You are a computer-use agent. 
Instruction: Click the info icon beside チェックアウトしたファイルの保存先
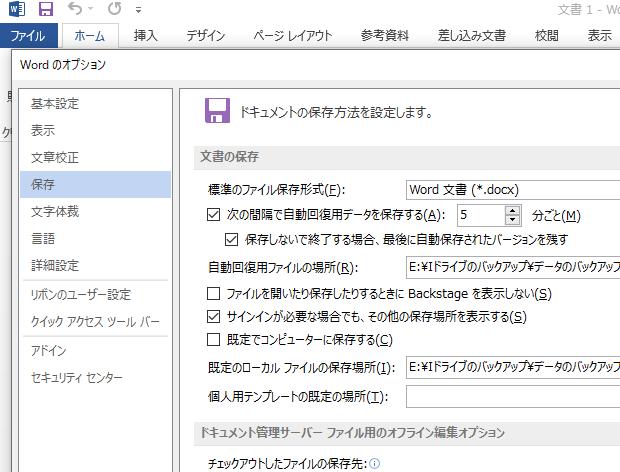(375, 464)
